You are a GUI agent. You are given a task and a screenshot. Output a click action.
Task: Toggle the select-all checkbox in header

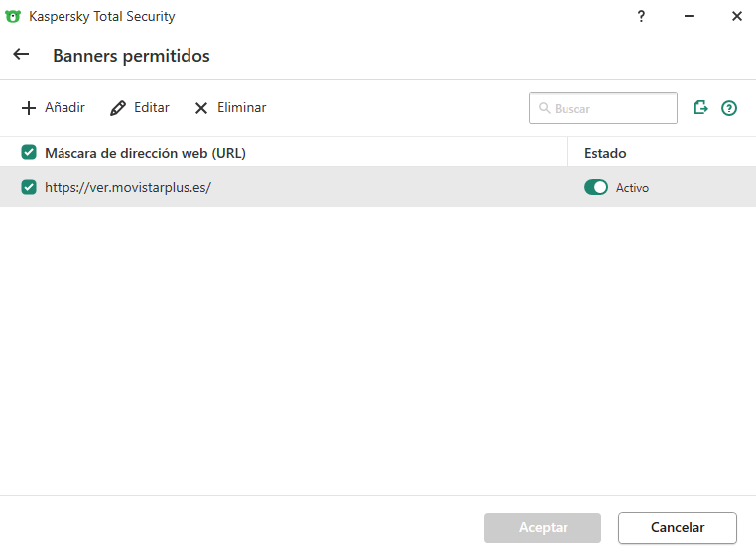(29, 153)
